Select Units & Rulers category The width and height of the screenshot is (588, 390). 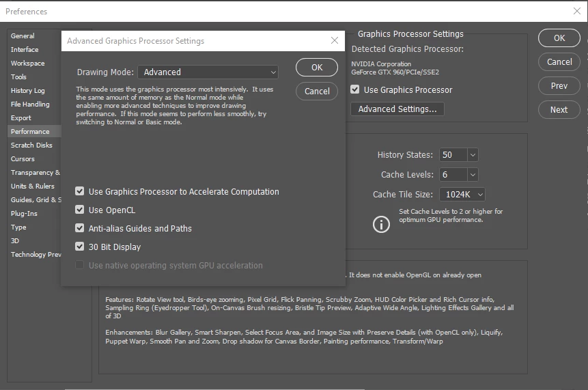point(33,186)
